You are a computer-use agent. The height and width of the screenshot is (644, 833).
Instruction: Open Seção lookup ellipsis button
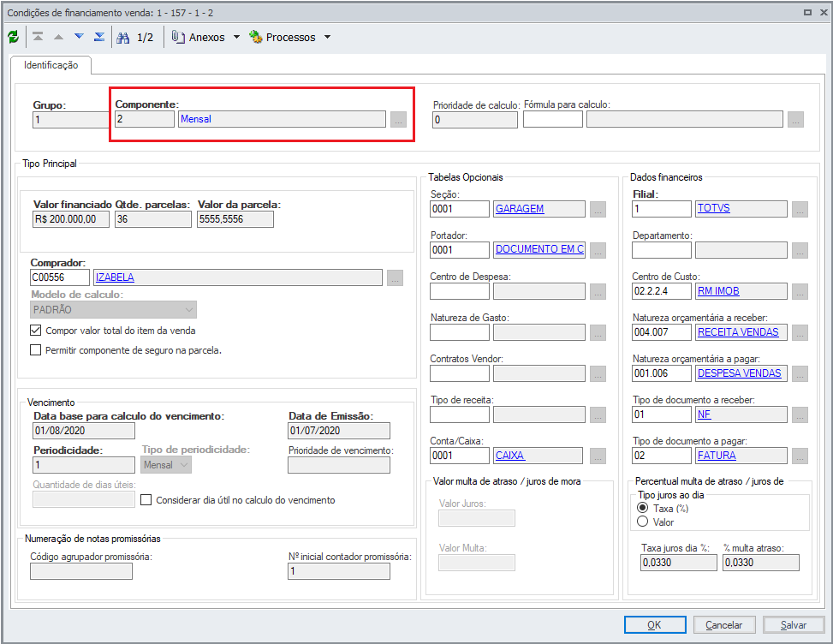(598, 209)
